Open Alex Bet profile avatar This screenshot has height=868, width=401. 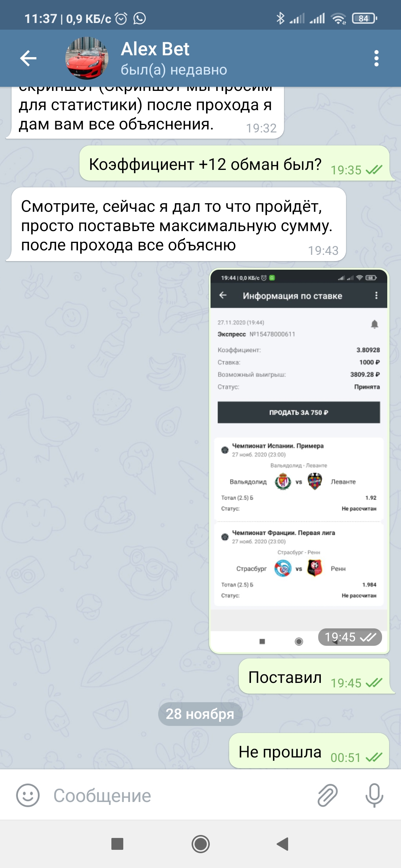[87, 58]
